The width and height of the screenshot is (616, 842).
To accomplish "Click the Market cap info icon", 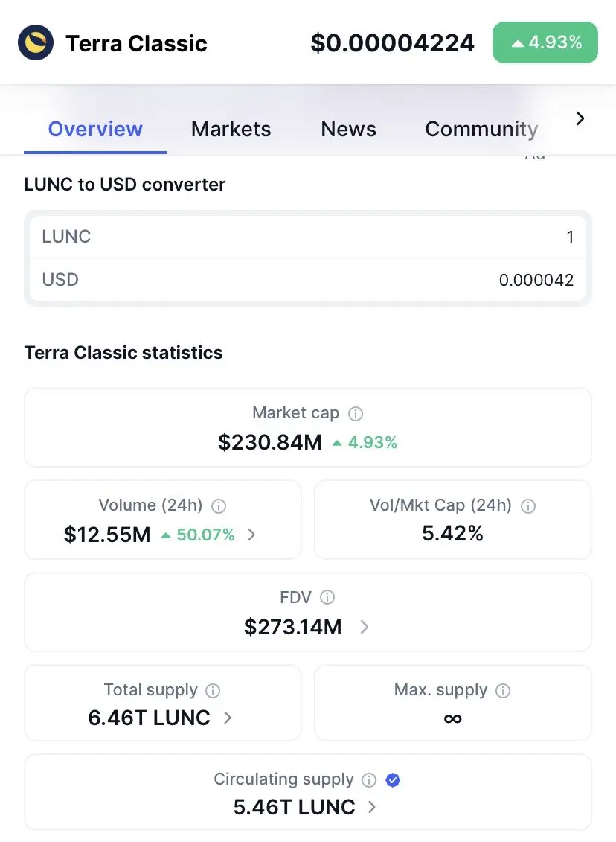I will (x=356, y=413).
